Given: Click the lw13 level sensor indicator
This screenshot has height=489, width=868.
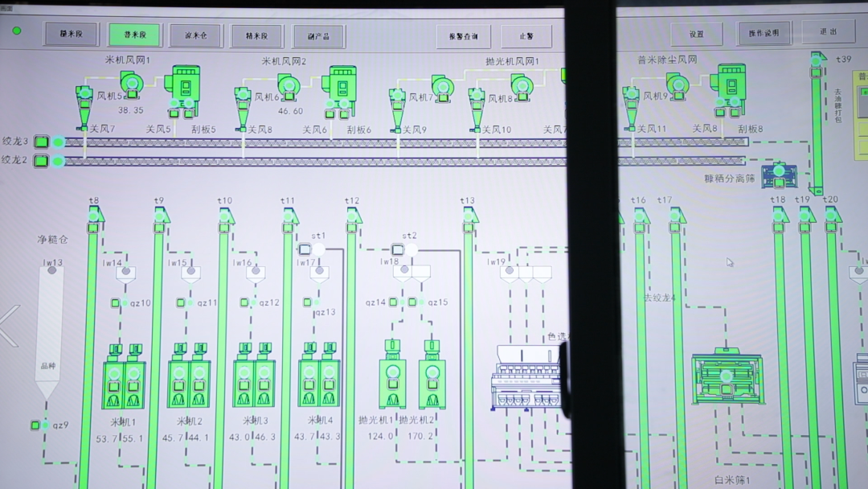Looking at the screenshot, I should point(52,270).
